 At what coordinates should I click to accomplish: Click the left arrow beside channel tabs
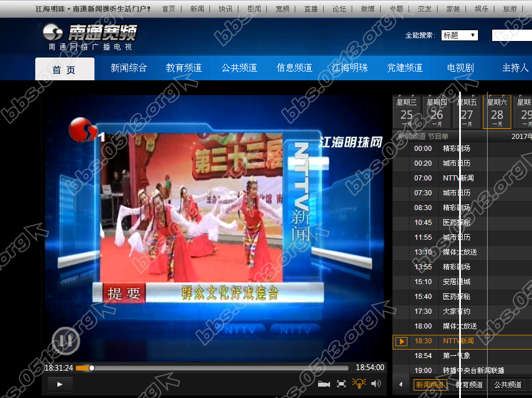(400, 384)
